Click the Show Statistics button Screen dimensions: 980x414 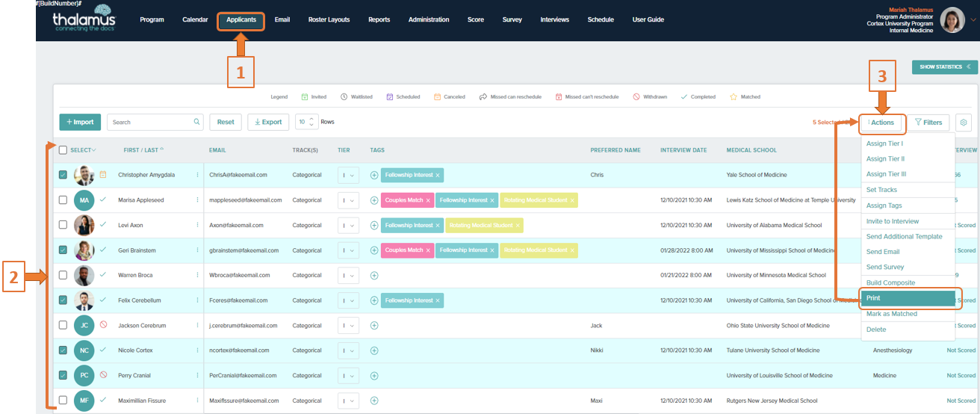point(945,67)
